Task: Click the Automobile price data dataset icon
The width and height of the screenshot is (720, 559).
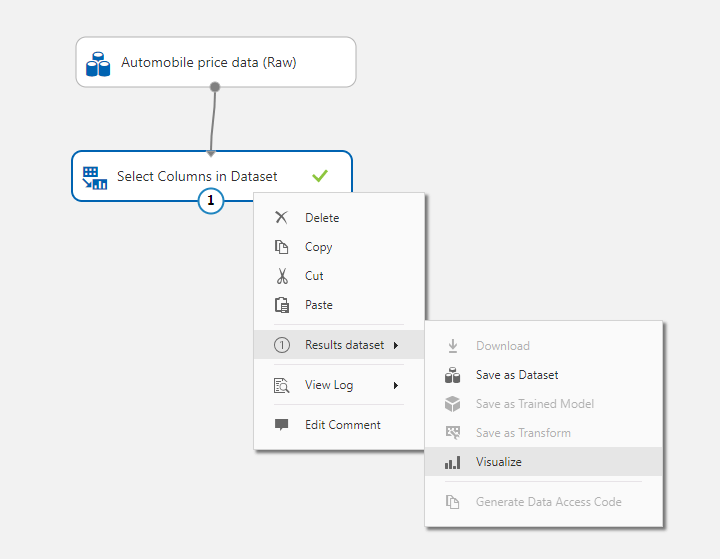Action: (98, 64)
